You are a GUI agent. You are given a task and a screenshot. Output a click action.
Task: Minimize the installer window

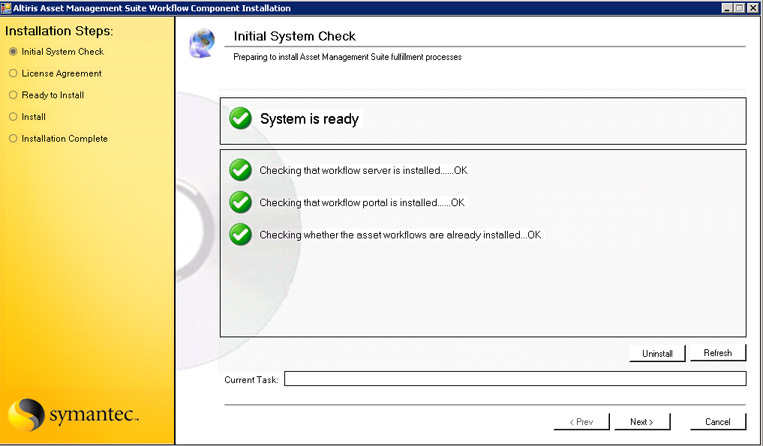tap(727, 8)
